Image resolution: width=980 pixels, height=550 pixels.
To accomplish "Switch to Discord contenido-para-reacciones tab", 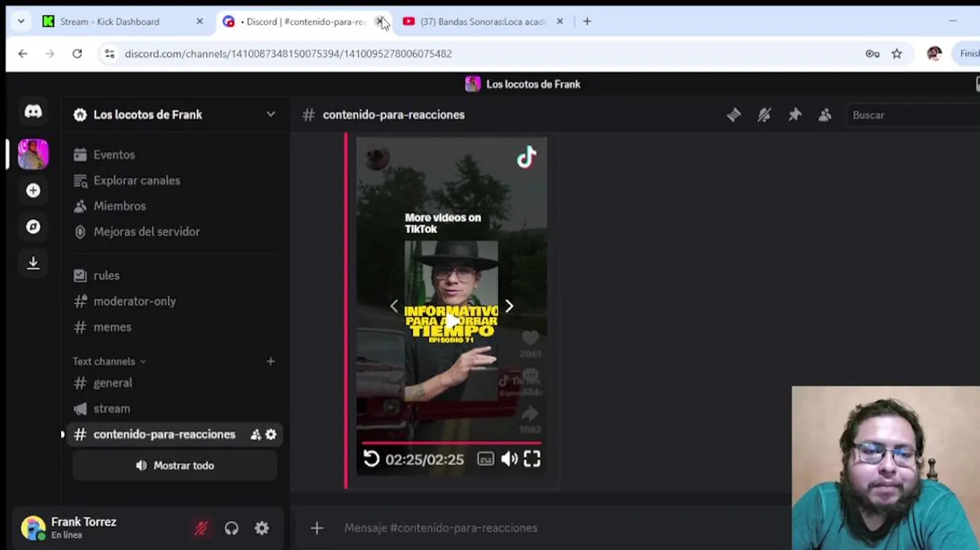I will (304, 21).
